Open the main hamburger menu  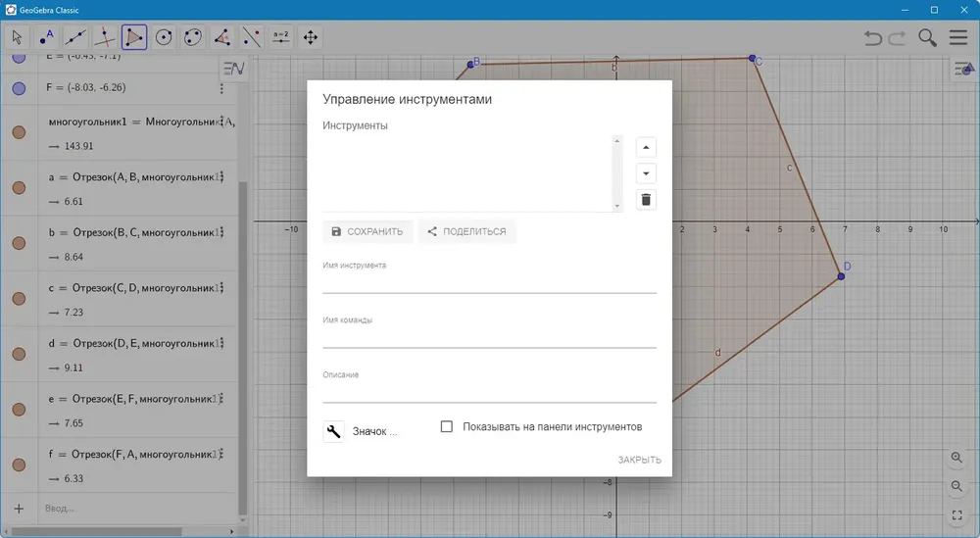pyautogui.click(x=958, y=37)
